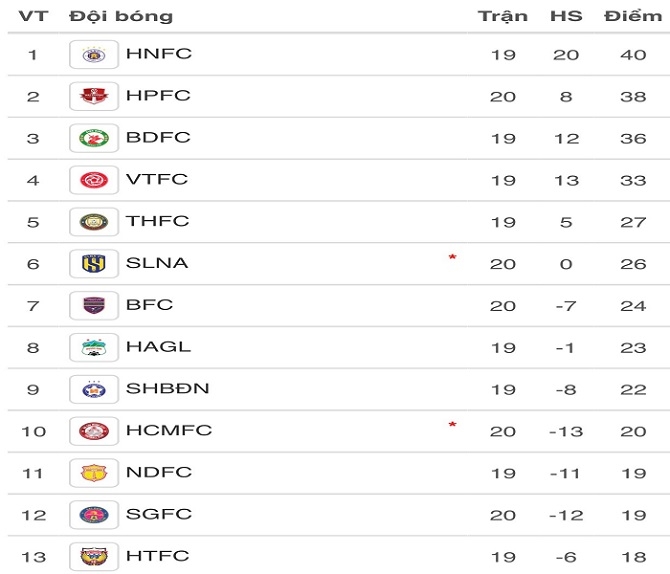Image resolution: width=670 pixels, height=574 pixels.
Task: Click the Đội bóng column header
Action: 121,17
